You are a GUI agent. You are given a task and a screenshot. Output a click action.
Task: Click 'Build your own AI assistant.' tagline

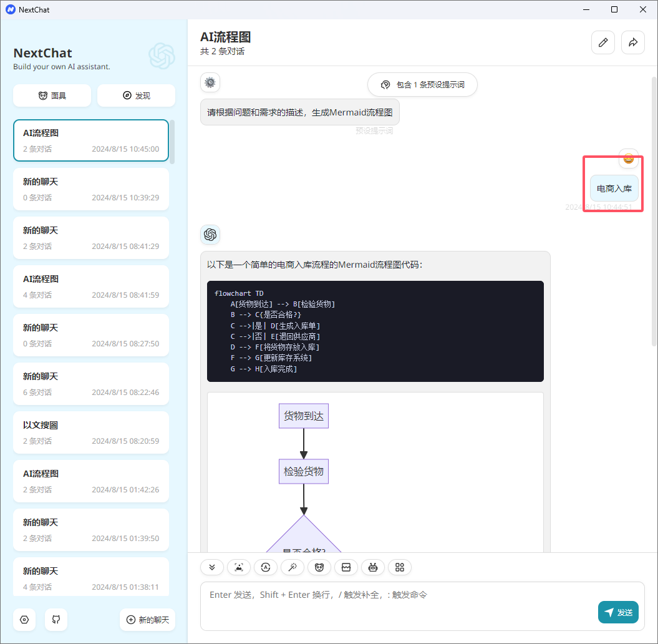pyautogui.click(x=62, y=67)
